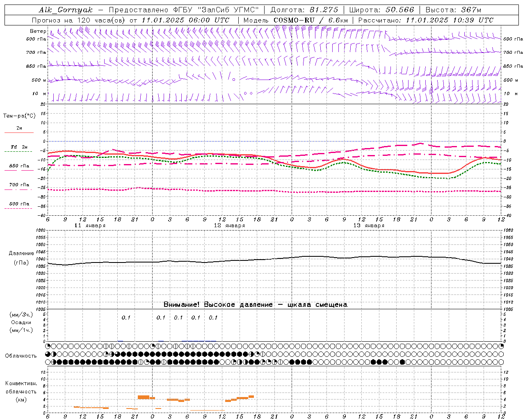This screenshot has width=525, height=420.
Task: Click the longitude value 'Долгота: 81.275'
Action: pyautogui.click(x=304, y=10)
